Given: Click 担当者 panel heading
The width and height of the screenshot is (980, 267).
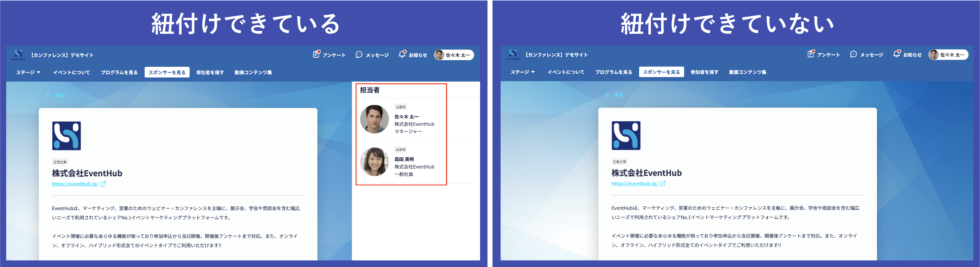Looking at the screenshot, I should point(370,90).
